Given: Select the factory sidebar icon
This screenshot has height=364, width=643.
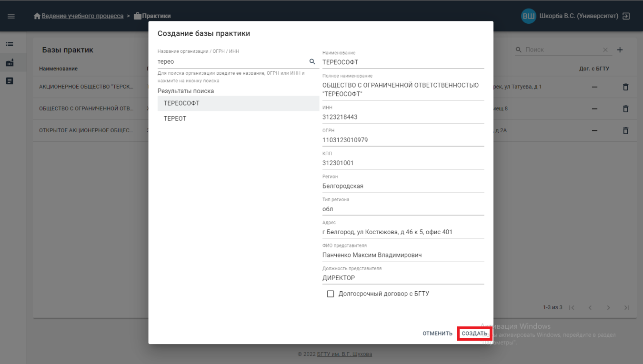Looking at the screenshot, I should [x=10, y=62].
